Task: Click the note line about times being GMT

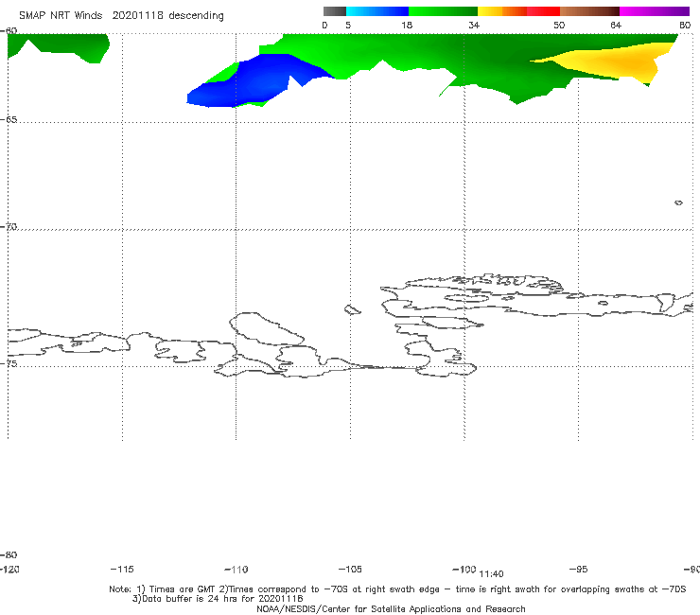Action: click(x=397, y=589)
